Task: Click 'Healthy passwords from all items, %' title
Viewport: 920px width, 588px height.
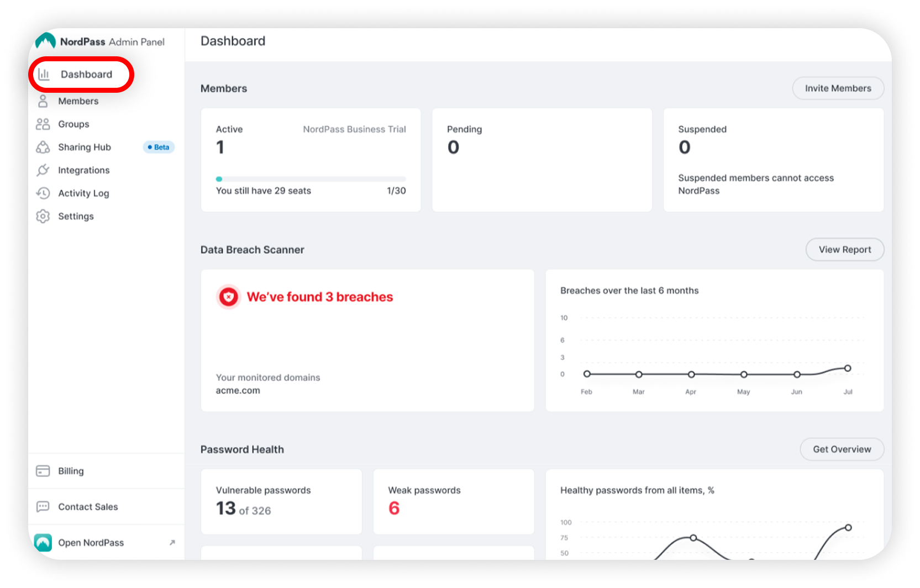Action: click(x=637, y=490)
